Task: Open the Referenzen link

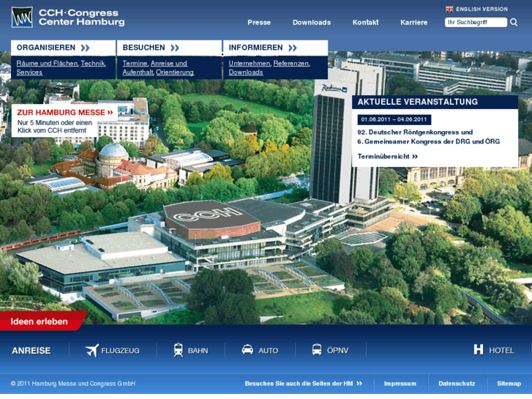Action: click(x=291, y=64)
